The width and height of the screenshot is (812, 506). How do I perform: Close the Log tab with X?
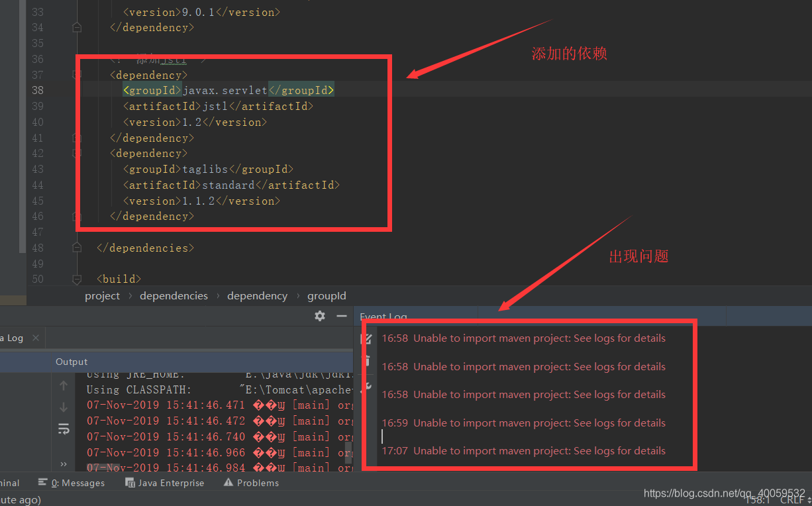[x=36, y=338]
